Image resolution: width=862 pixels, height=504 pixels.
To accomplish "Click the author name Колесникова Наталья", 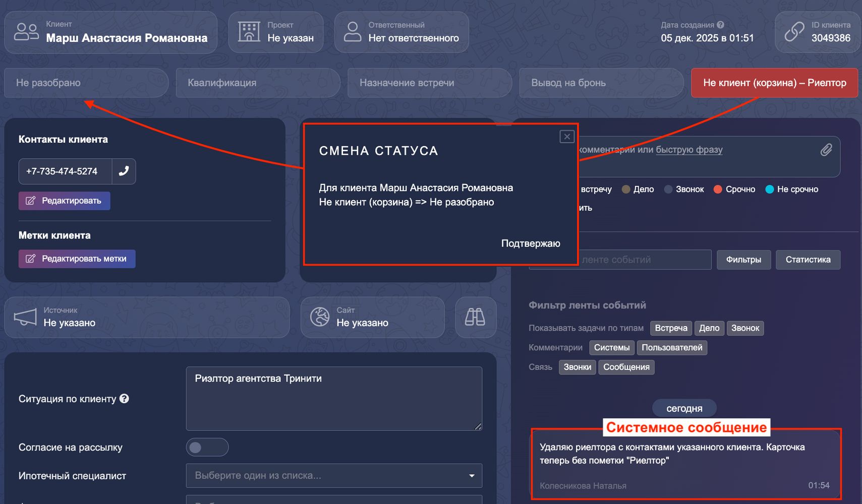I will coord(583,486).
